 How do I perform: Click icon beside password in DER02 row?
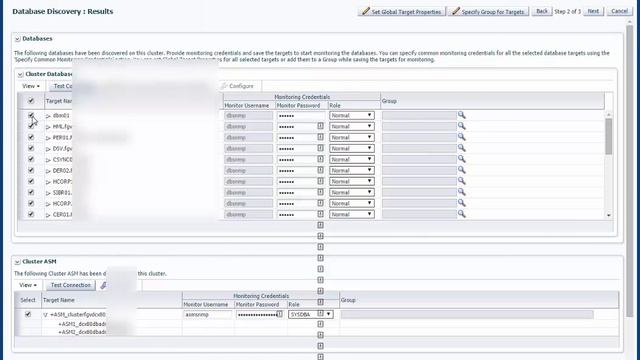[x=320, y=170]
